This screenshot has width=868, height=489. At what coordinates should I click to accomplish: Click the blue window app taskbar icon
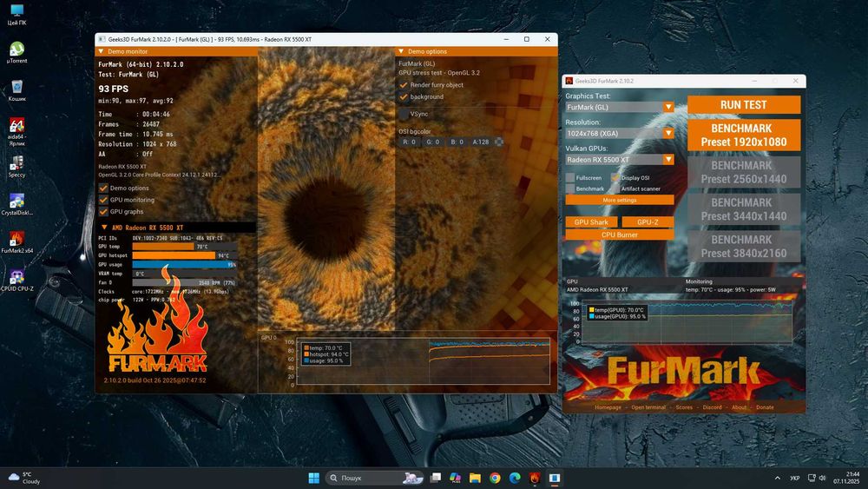pos(555,478)
